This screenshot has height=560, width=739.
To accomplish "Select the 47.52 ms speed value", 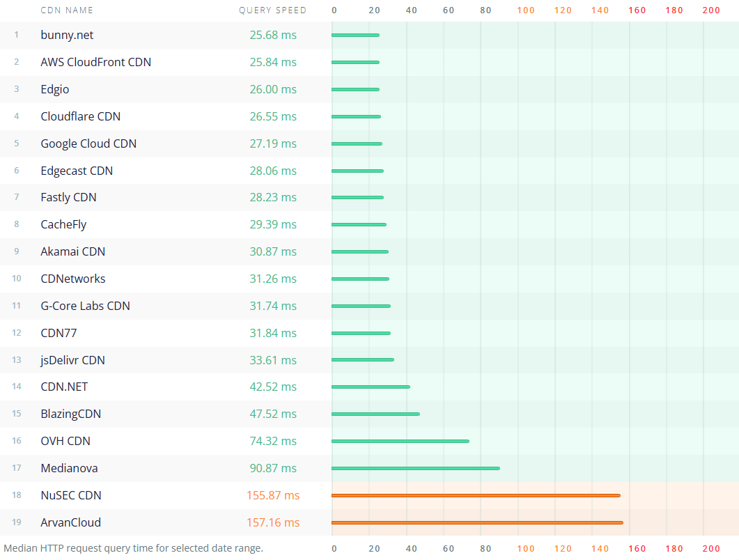I will coord(273,414).
